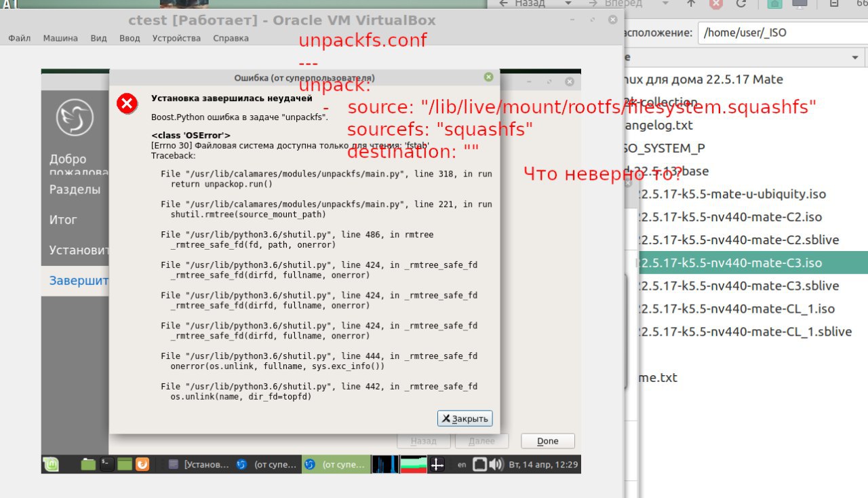Viewport: 868px width, 498px height.
Task: Open the Устройства menu in VirtualBox
Action: tap(176, 38)
